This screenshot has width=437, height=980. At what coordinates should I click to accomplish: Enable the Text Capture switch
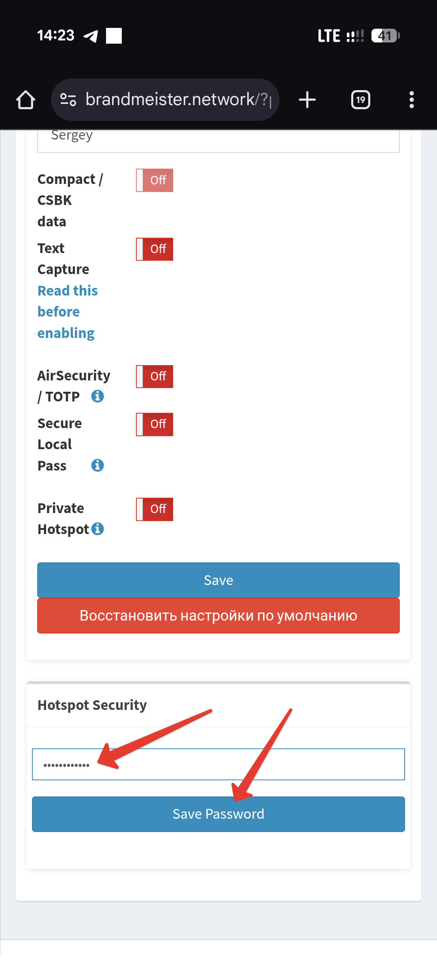(155, 249)
